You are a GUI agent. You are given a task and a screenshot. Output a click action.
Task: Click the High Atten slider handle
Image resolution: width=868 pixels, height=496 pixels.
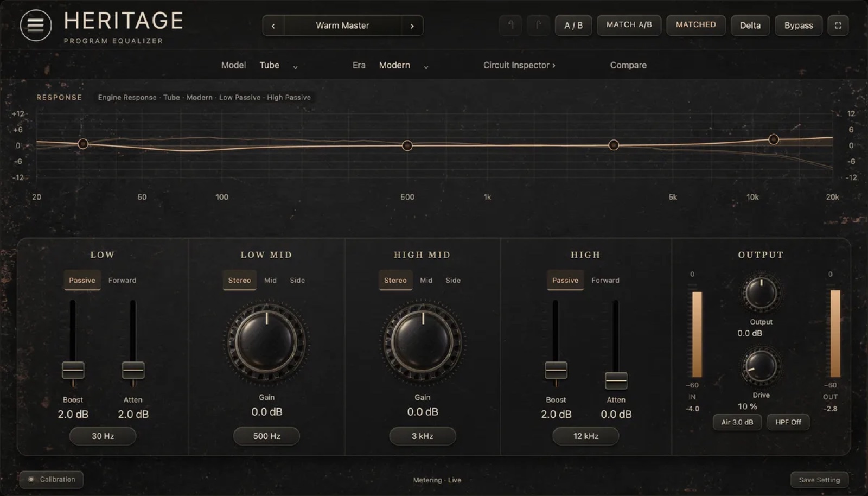click(x=616, y=380)
